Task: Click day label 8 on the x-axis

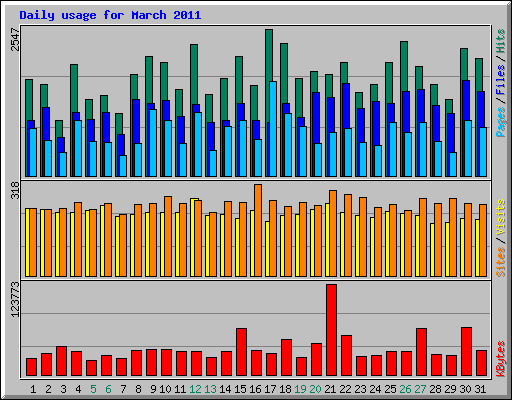Action: pyautogui.click(x=138, y=389)
